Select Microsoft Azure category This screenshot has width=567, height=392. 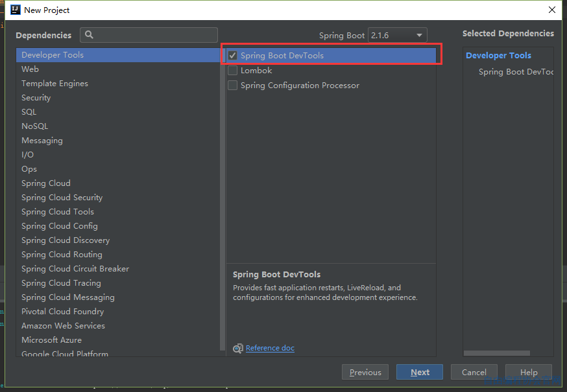(x=118, y=340)
